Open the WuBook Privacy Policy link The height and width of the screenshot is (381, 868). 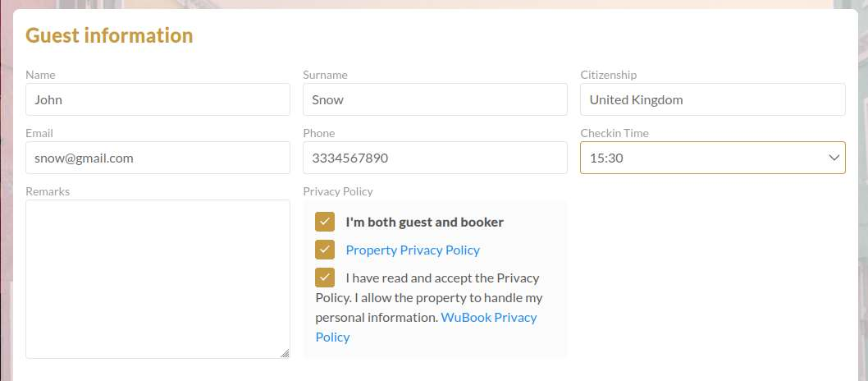point(427,328)
